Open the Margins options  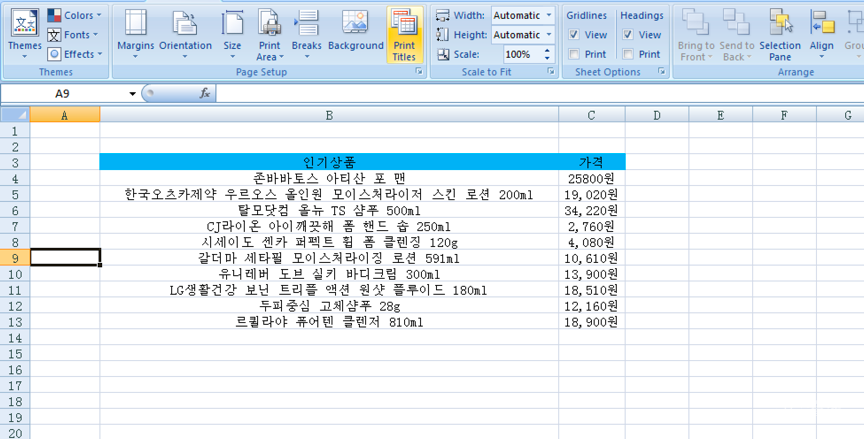136,34
